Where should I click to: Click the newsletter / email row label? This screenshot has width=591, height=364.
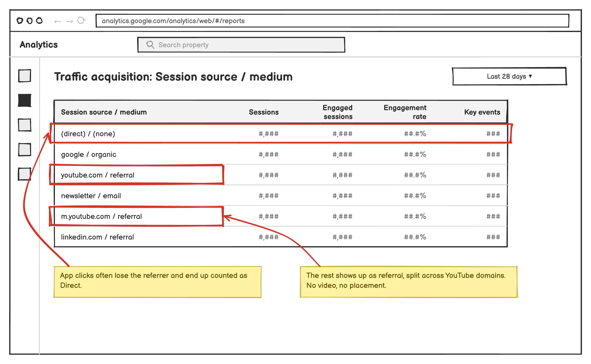[x=91, y=196]
